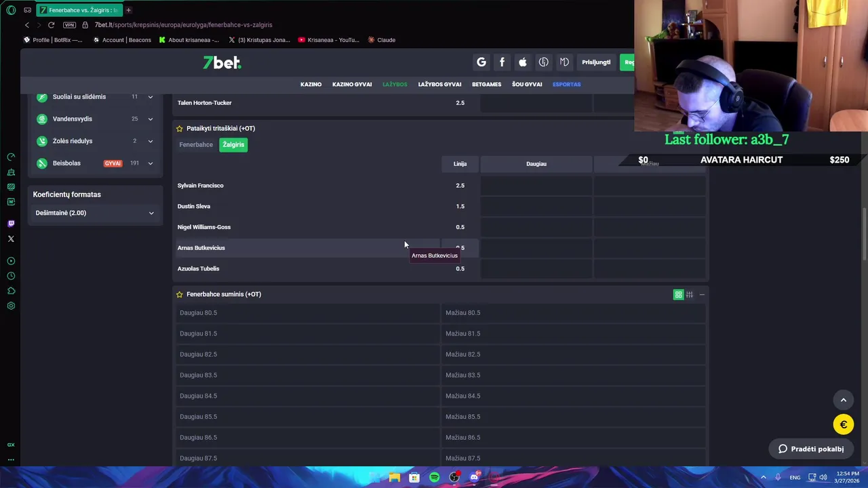Pick Daugiau 86.5 odds

tap(307, 437)
